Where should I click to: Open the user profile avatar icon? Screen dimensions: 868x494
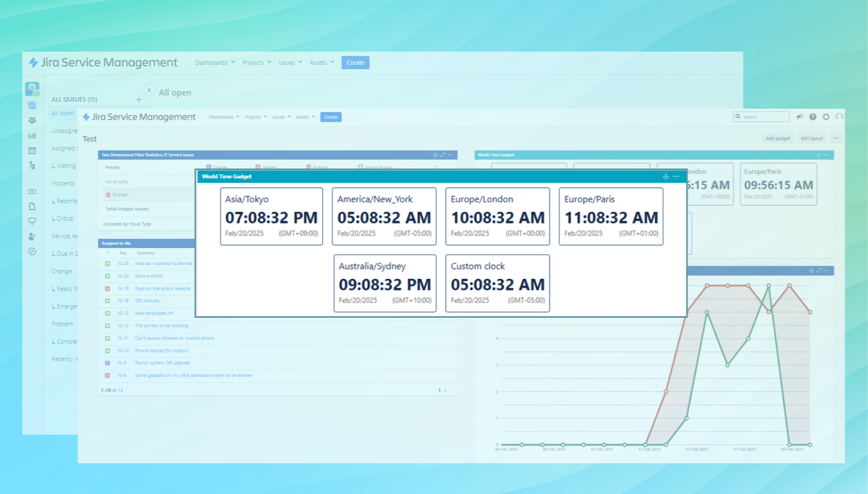tap(839, 117)
